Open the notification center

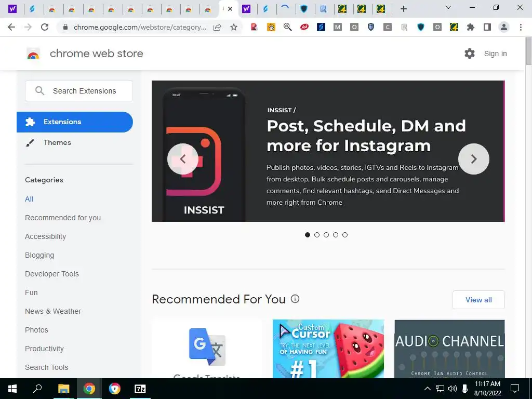click(515, 389)
